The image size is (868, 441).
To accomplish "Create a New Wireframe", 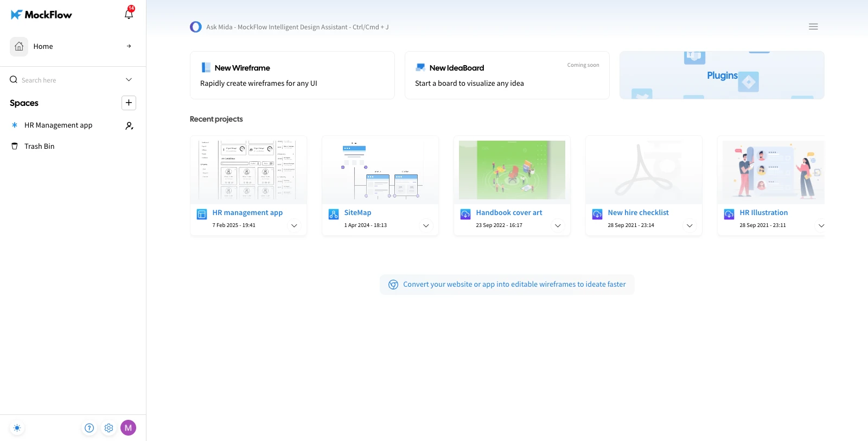I will [292, 75].
